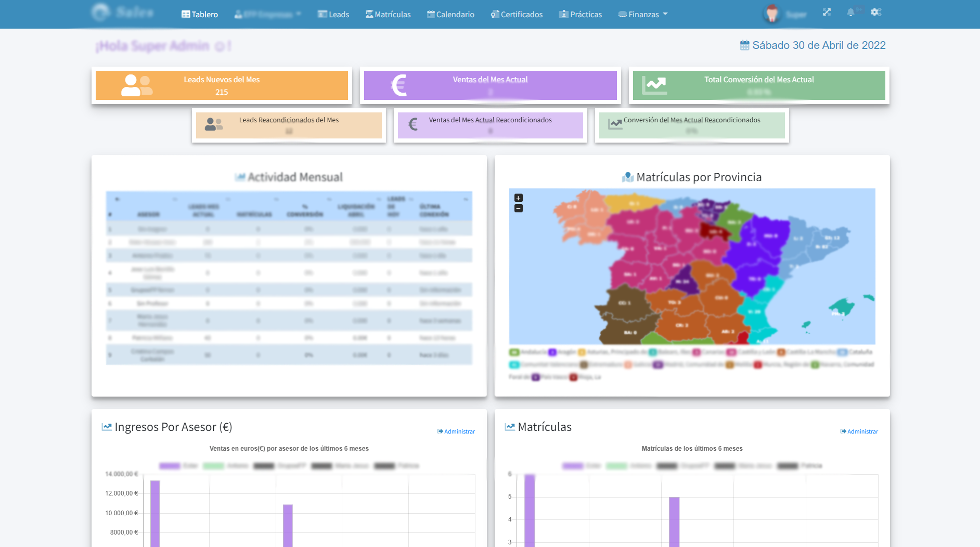Viewport: 980px width, 547px height.
Task: Toggle fullscreen with the expand arrows icon
Action: 827,12
